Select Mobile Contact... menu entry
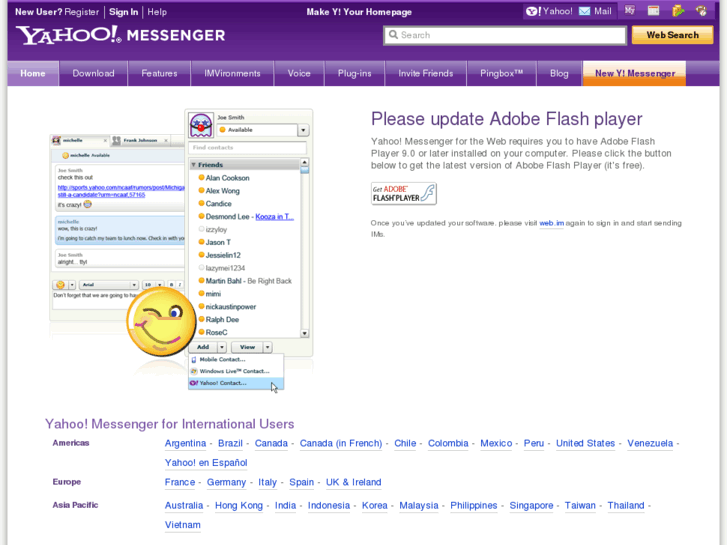727x545 pixels. point(236,359)
